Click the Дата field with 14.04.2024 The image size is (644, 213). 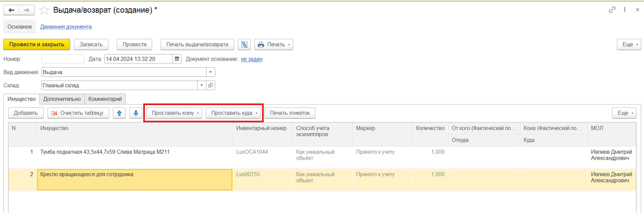point(139,59)
